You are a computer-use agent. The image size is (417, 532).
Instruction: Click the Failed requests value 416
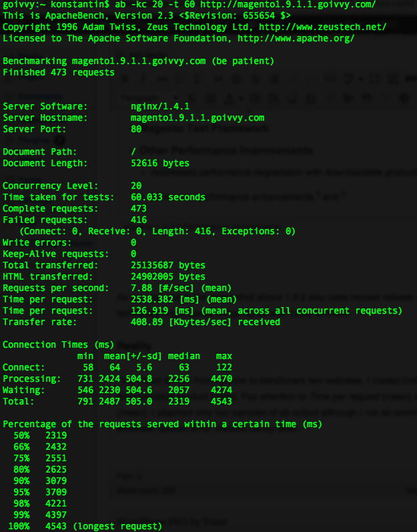click(139, 220)
